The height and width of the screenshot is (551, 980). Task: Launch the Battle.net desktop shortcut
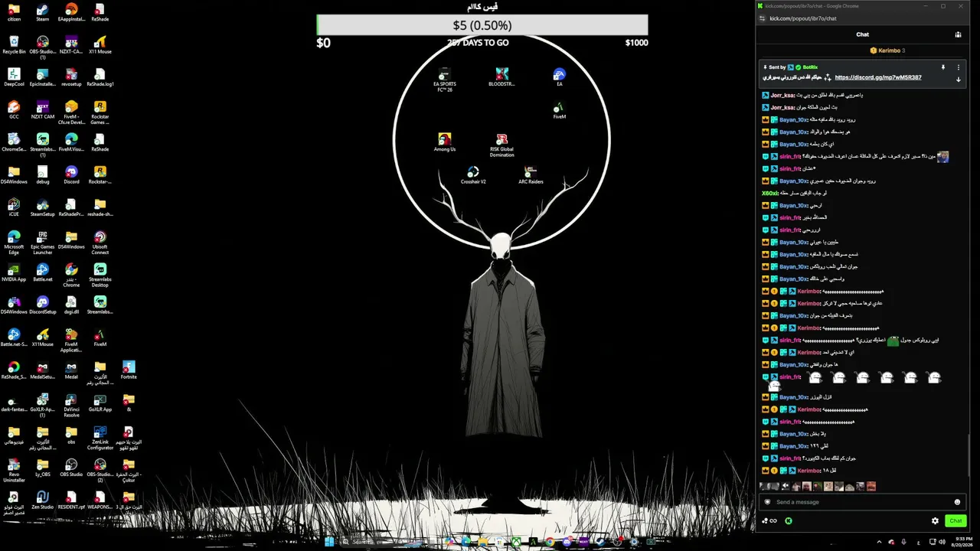click(x=43, y=273)
